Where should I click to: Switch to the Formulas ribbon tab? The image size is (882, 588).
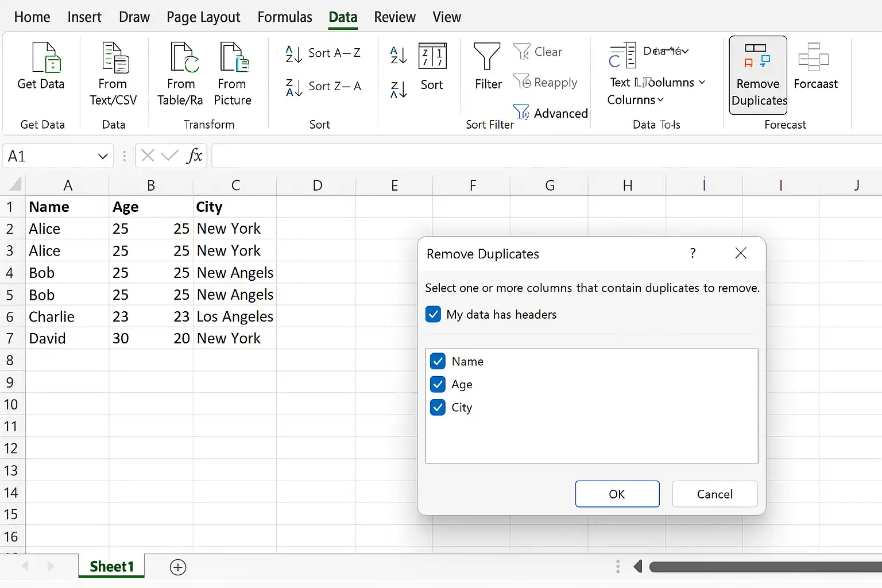point(285,17)
